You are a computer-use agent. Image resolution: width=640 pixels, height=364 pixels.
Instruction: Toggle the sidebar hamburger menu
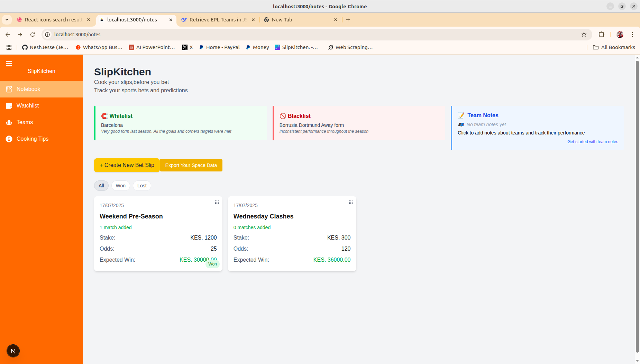coord(9,64)
